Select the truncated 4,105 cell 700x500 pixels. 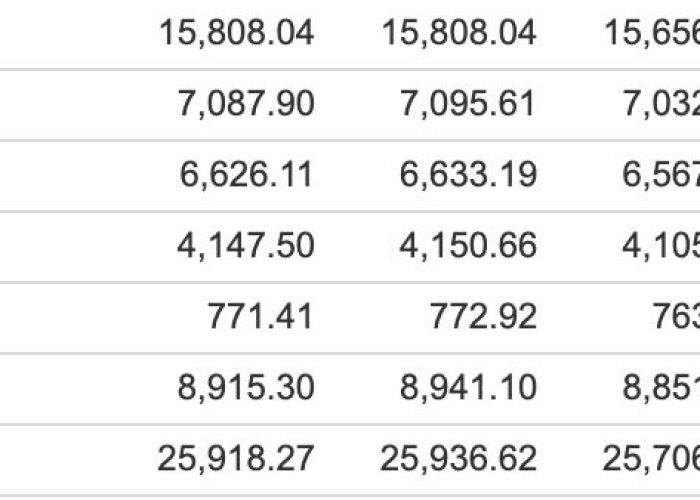[661, 246]
